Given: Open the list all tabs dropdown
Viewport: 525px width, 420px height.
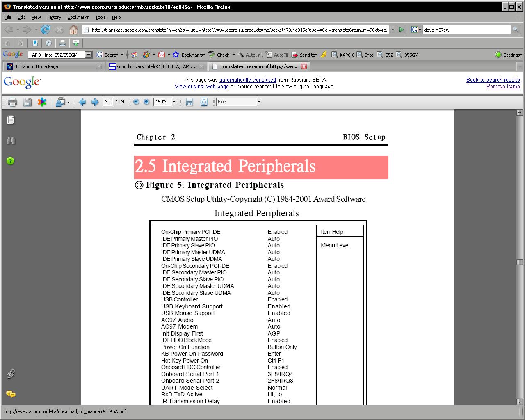Looking at the screenshot, I should [519, 66].
